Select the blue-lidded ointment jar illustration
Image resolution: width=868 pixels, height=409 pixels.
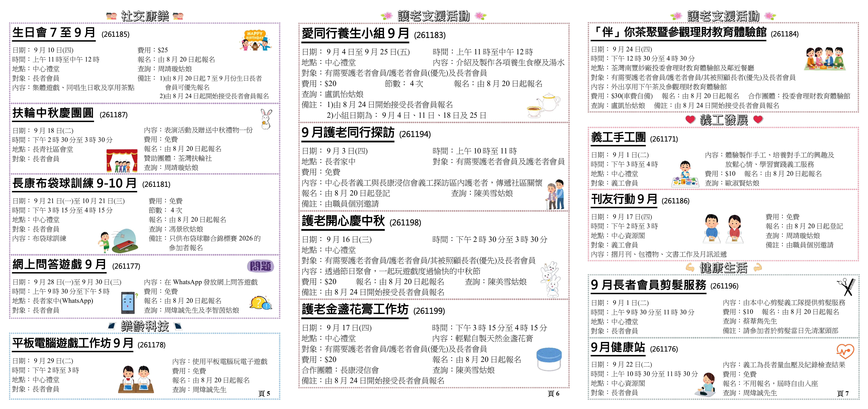pos(549,359)
